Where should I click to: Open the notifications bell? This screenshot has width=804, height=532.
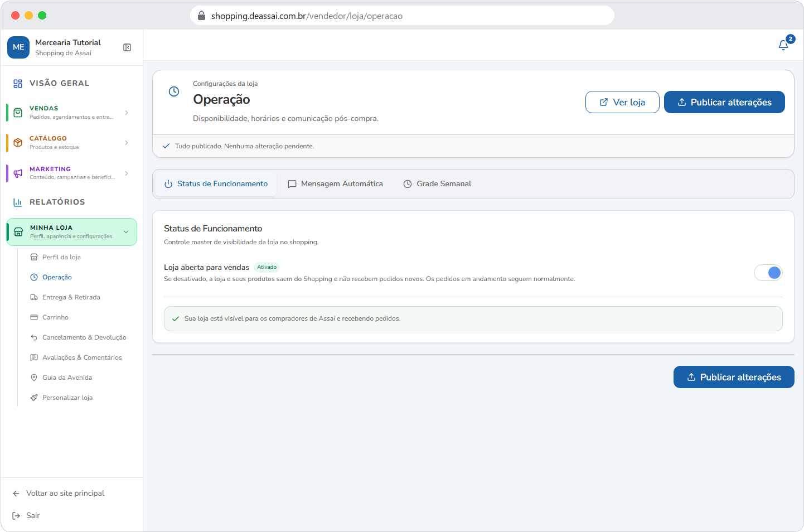coord(783,45)
